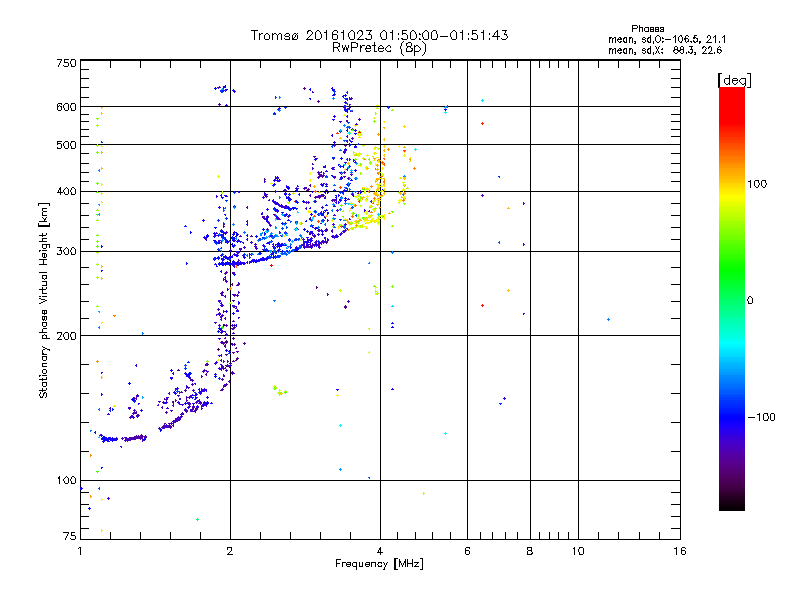Click the x-axis '6' tick label

pyautogui.click(x=467, y=551)
